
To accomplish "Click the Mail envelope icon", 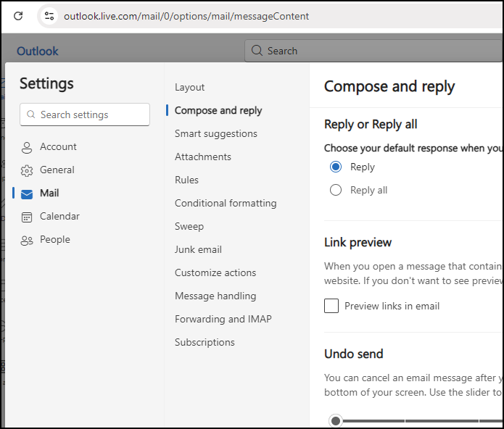I will pos(27,194).
